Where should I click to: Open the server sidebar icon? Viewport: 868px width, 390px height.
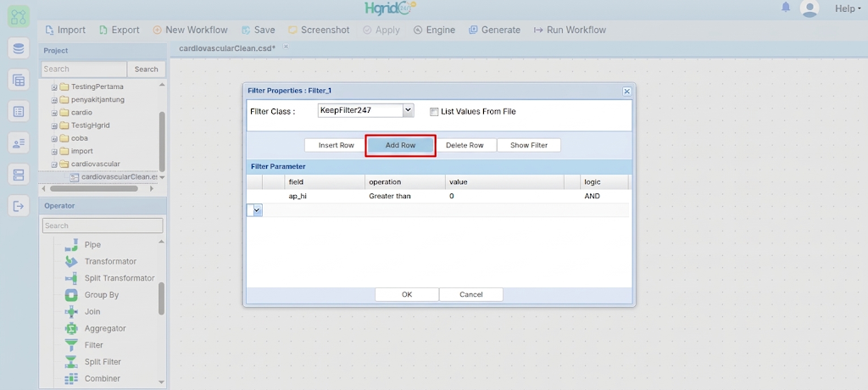[x=19, y=175]
